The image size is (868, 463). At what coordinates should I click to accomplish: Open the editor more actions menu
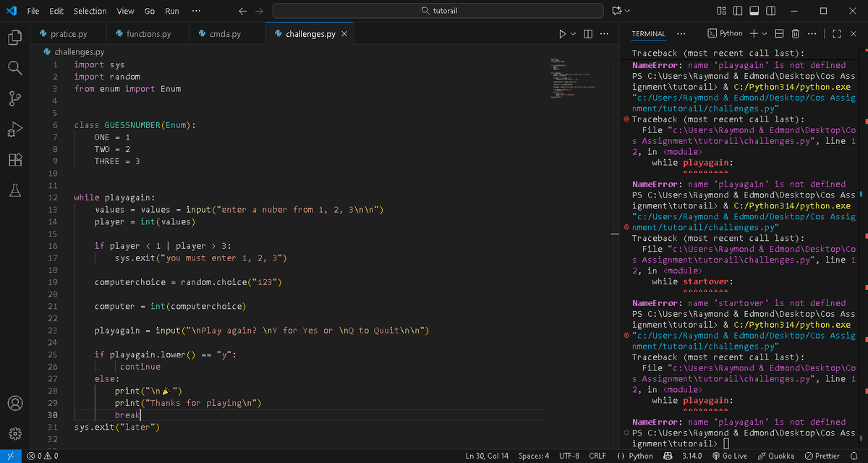pos(605,33)
